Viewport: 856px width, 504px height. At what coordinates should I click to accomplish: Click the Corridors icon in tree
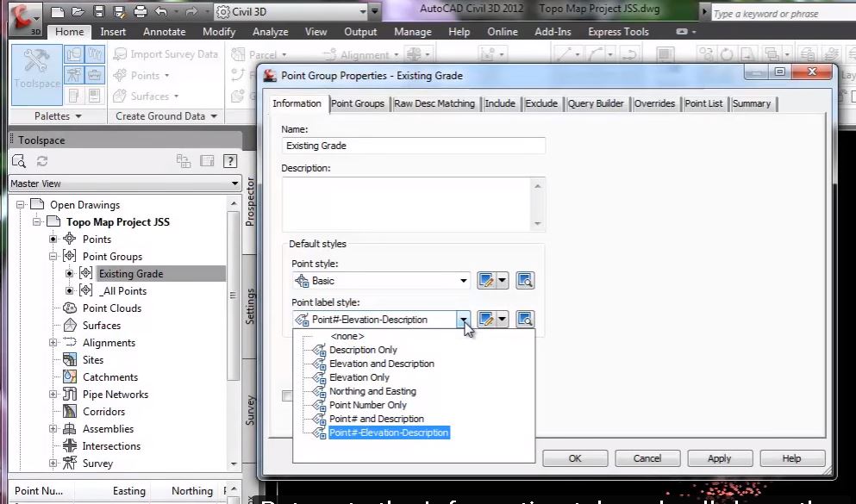[69, 411]
